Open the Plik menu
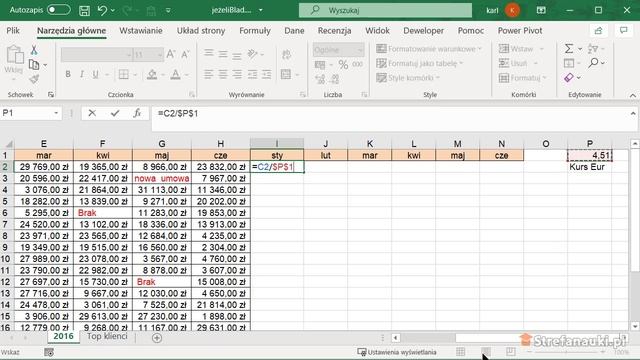640x360 pixels. click(x=13, y=31)
